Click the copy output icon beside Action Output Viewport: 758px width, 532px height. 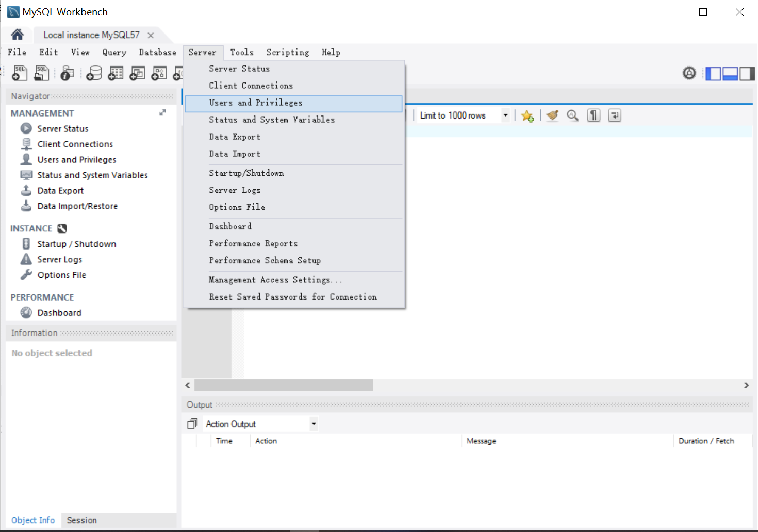pos(192,424)
